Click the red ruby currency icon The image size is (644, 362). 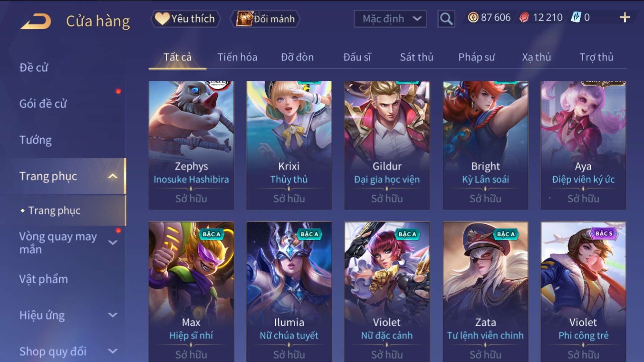point(524,17)
